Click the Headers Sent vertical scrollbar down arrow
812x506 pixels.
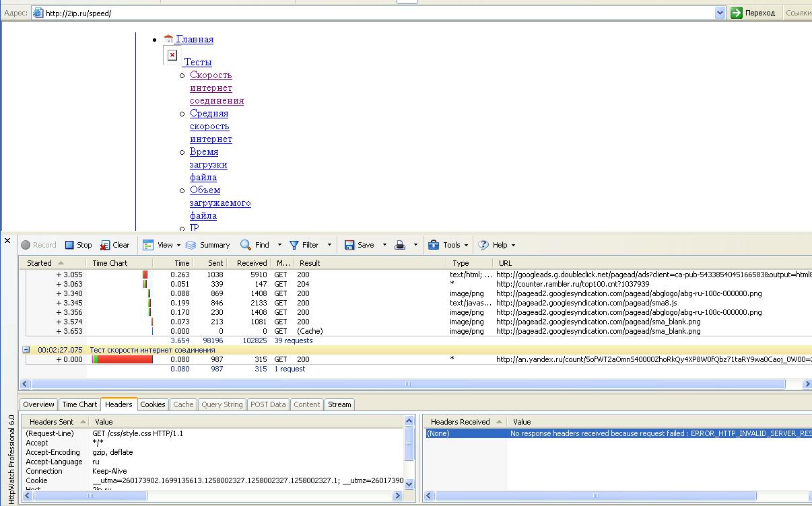409,484
